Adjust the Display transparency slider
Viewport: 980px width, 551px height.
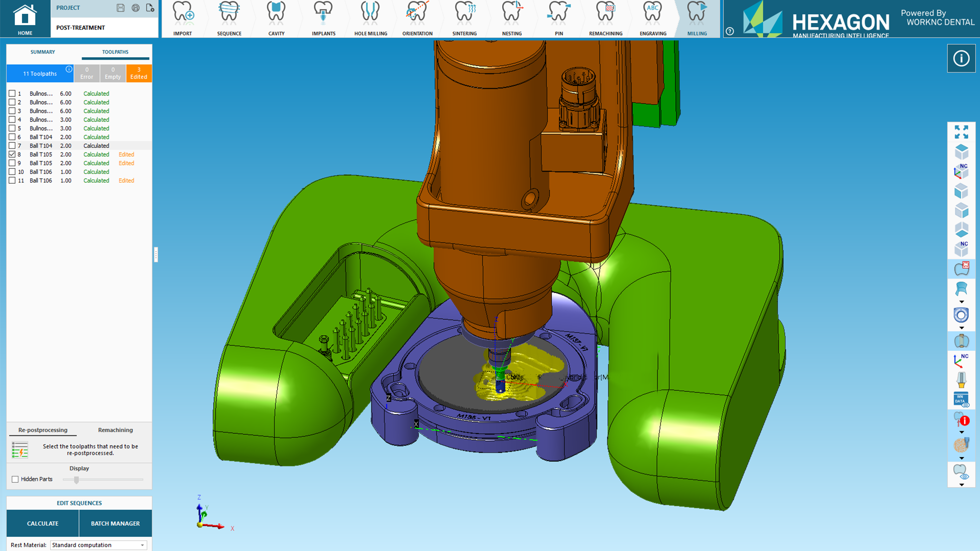[x=77, y=480]
